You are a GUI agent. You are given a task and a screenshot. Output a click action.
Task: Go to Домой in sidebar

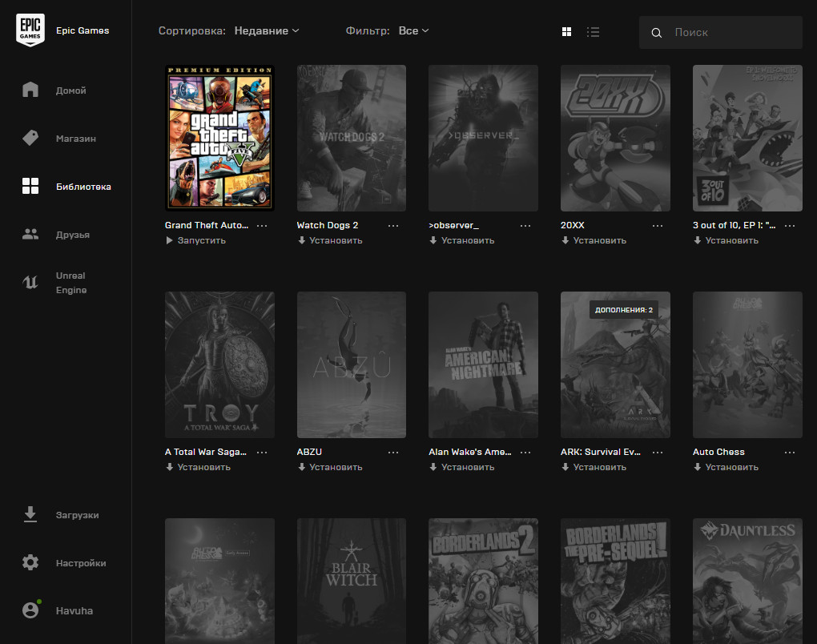click(70, 91)
